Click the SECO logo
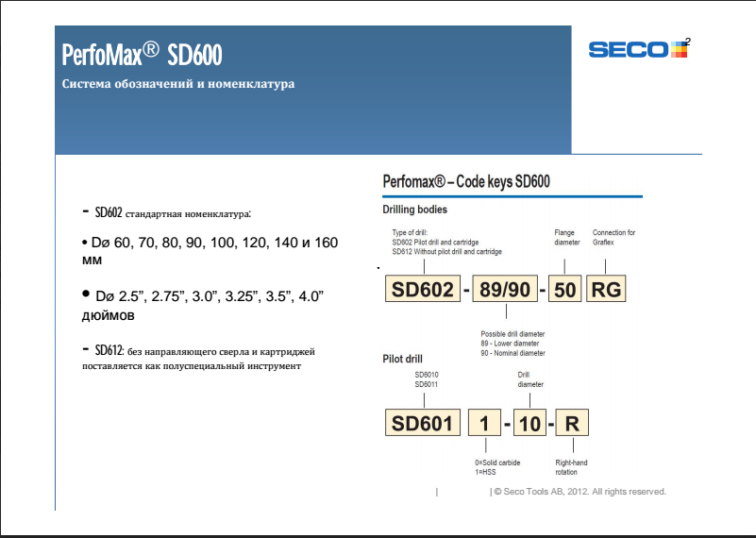This screenshot has width=756, height=538. [x=639, y=49]
